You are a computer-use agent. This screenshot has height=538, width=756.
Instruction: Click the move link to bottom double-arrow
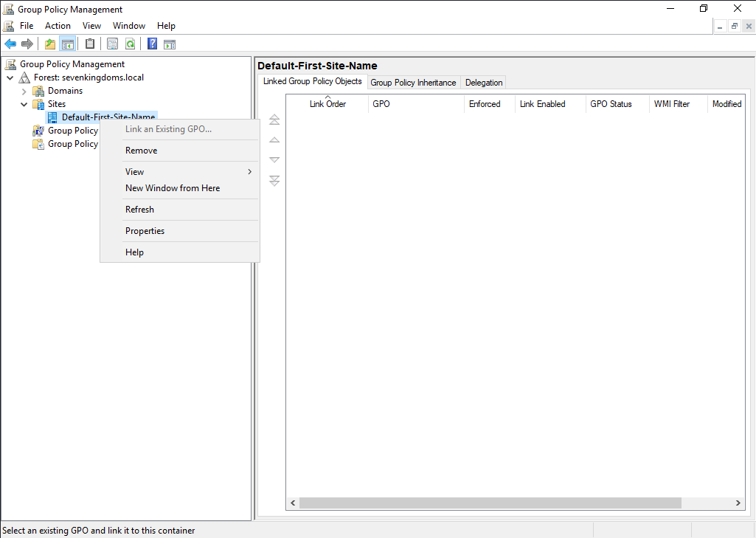click(x=274, y=181)
